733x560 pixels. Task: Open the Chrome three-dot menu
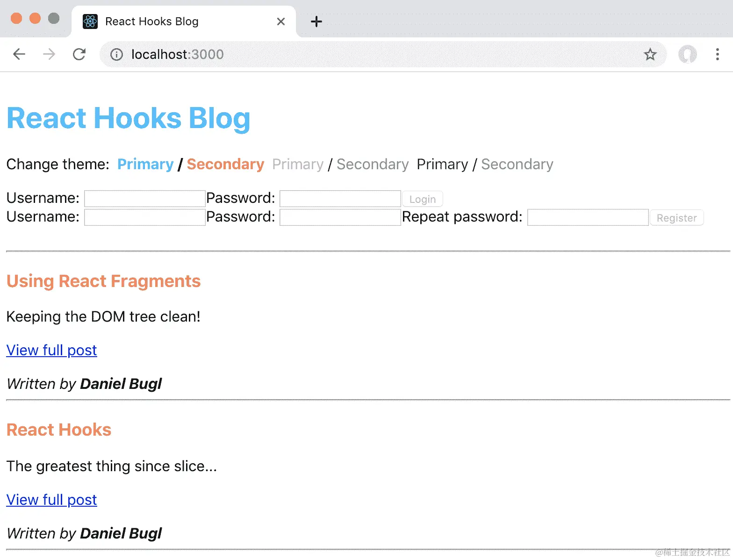click(x=717, y=54)
